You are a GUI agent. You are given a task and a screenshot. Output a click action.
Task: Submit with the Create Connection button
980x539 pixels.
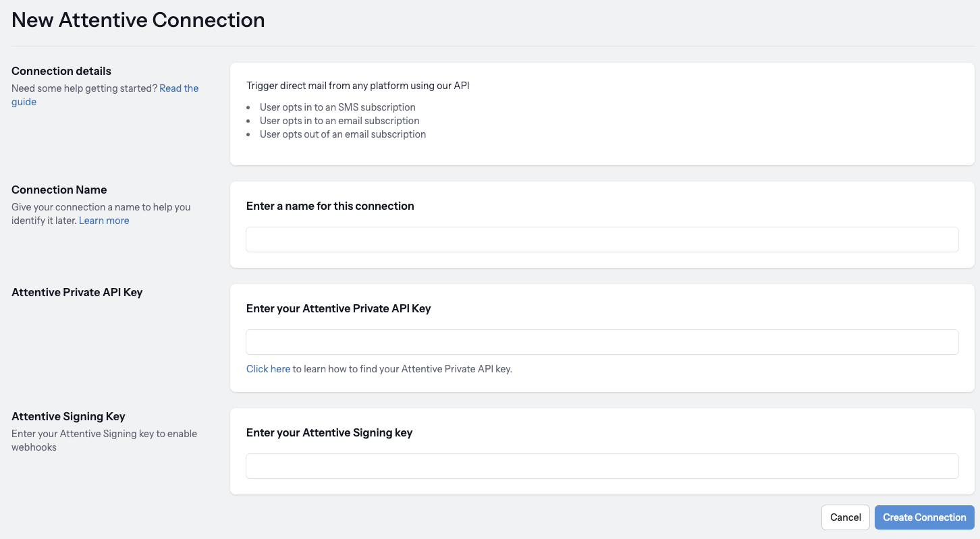pos(925,517)
